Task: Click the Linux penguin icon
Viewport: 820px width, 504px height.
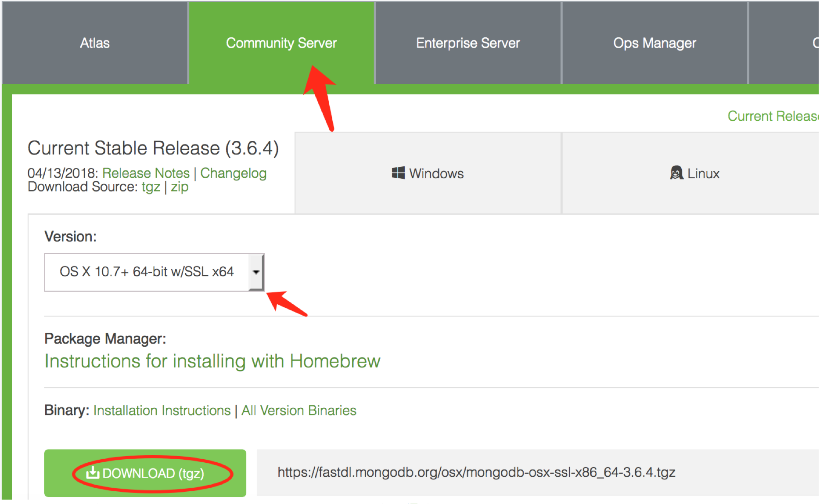Action: coord(676,173)
